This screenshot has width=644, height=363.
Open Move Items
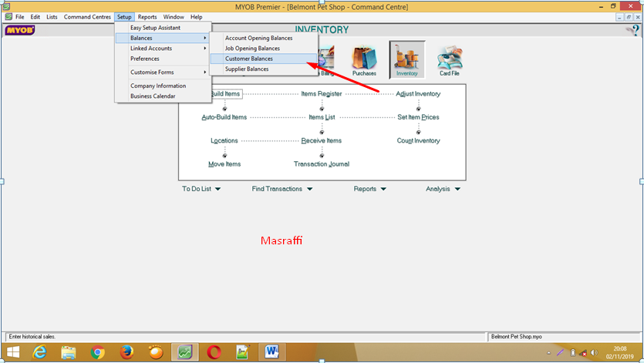(x=224, y=164)
